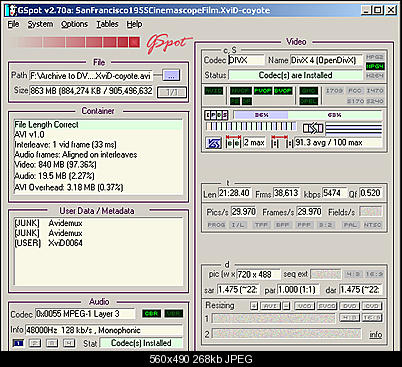Screen dimensions: 402x367
Task: Click the lit MPG4 codec indicator
Action: [375, 66]
